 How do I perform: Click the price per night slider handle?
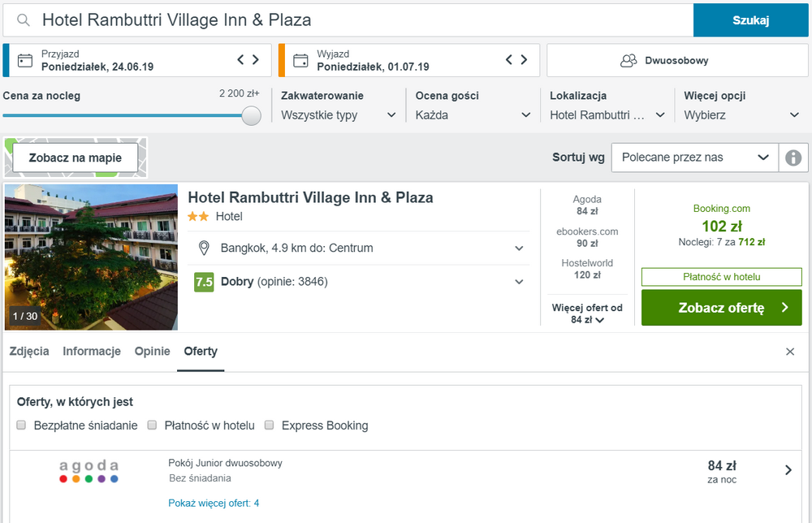[x=251, y=115]
